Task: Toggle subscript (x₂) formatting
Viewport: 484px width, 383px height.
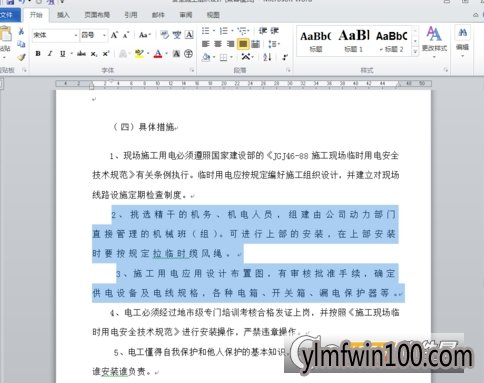Action: pos(94,53)
